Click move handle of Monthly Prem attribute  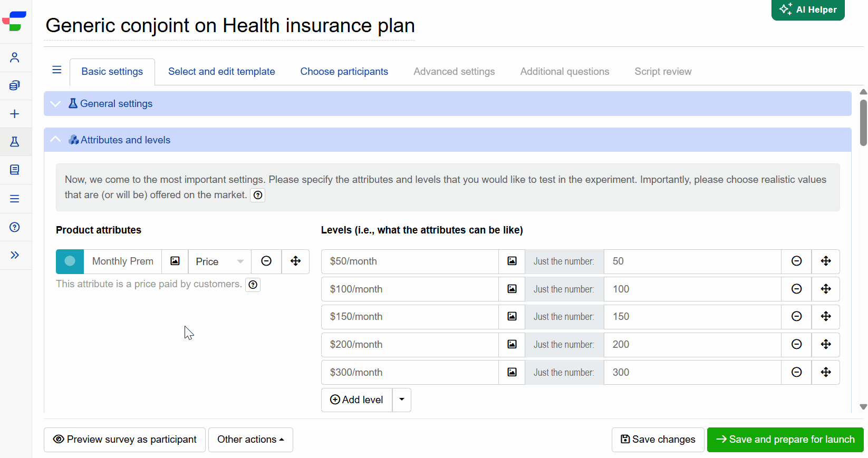pos(296,261)
